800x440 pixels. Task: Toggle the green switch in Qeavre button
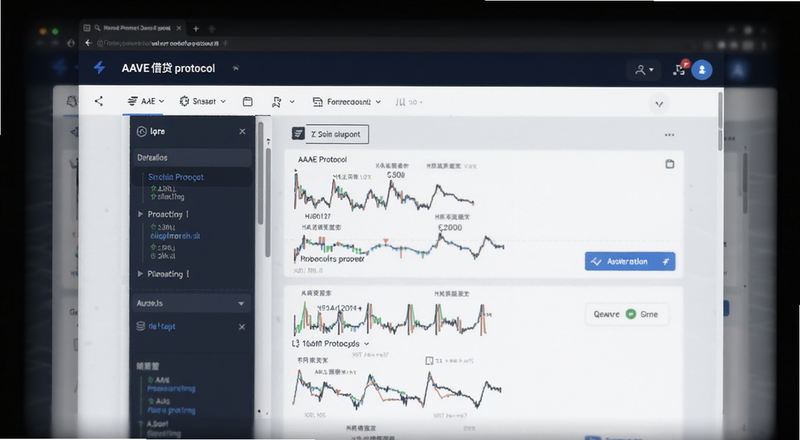point(631,314)
